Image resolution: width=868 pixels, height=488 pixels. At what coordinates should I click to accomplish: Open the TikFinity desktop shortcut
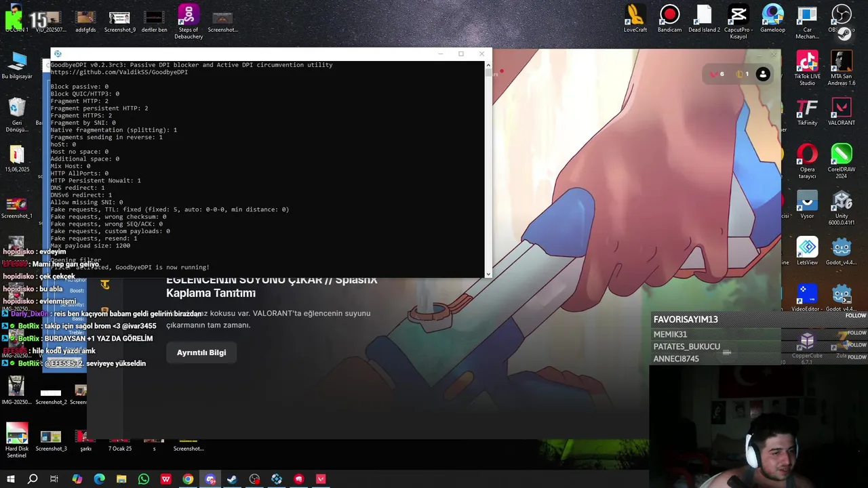tap(807, 112)
